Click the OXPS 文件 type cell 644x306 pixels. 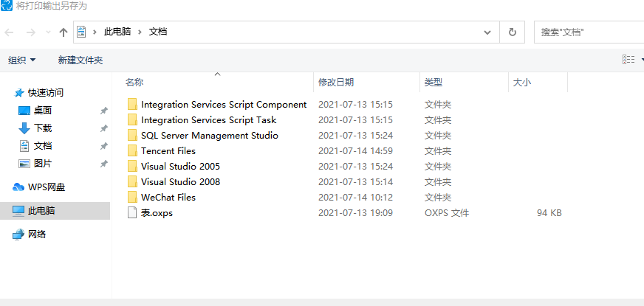click(447, 213)
